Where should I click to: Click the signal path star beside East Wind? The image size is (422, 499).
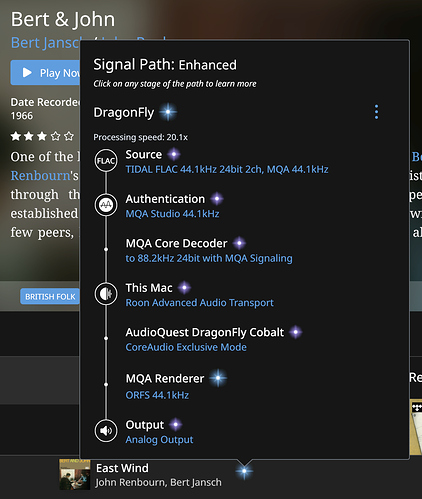click(x=244, y=471)
